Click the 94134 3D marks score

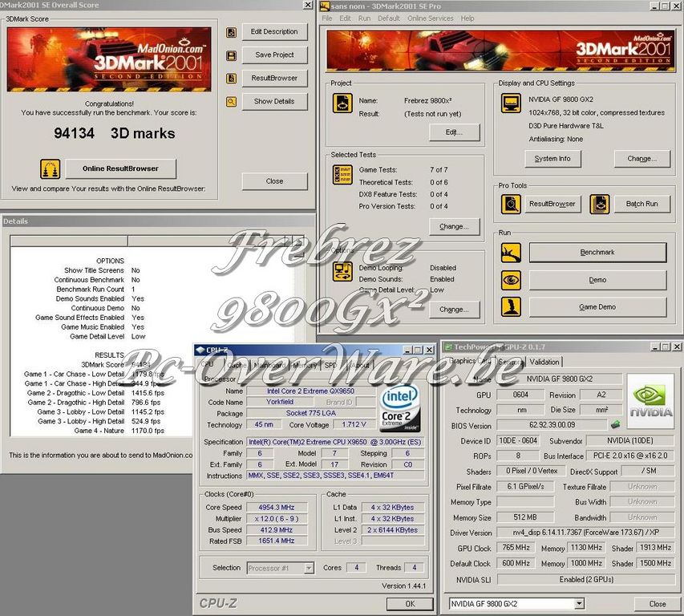(115, 133)
